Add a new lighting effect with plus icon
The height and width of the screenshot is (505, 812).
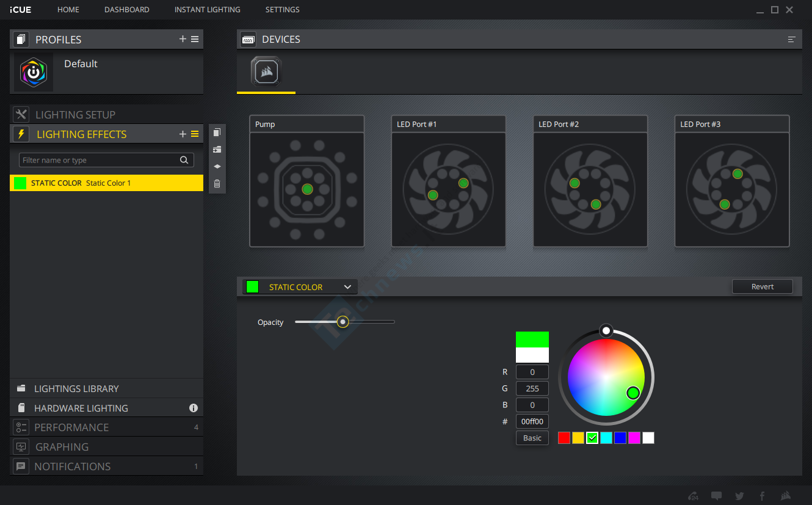click(183, 134)
